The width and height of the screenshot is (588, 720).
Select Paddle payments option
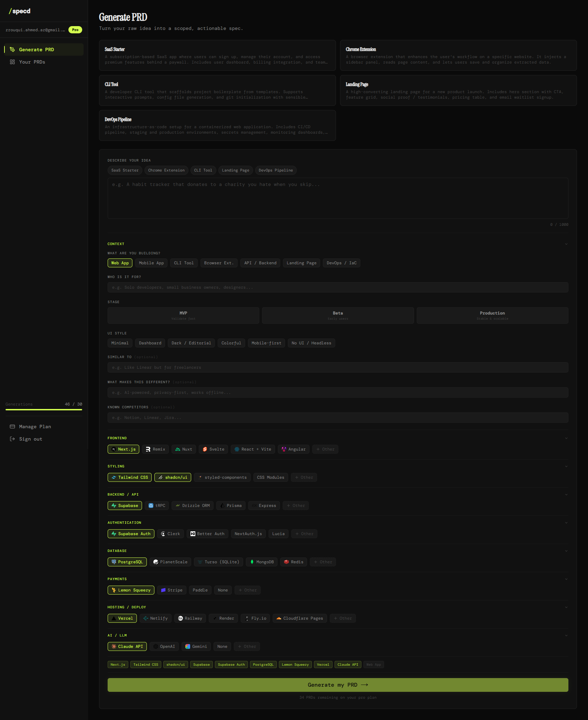coord(200,590)
